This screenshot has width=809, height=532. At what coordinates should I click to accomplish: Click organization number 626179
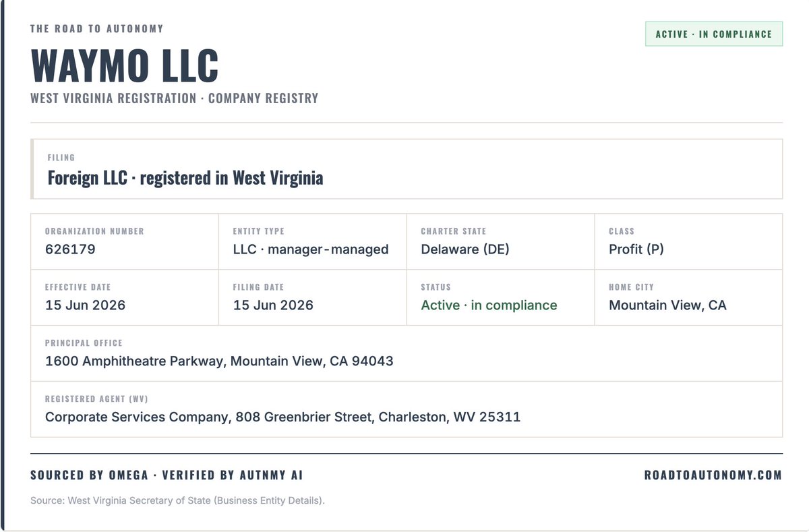point(70,249)
